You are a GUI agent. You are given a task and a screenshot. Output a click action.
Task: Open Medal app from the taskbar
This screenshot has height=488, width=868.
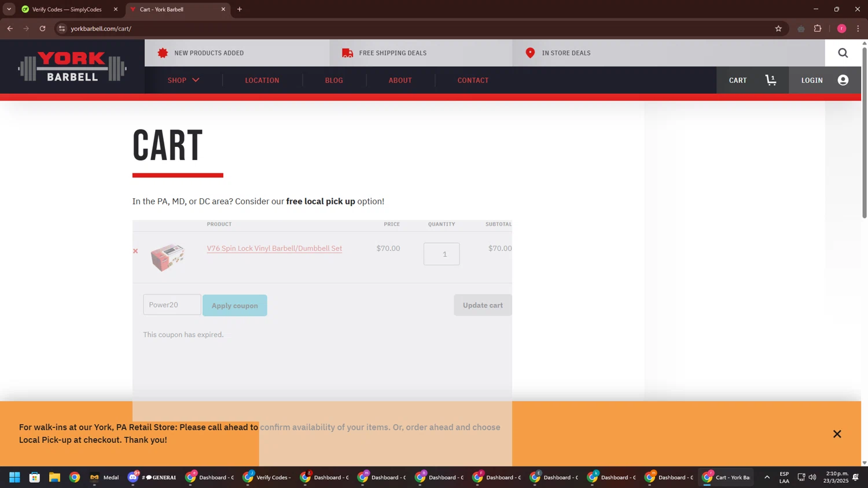(x=104, y=478)
